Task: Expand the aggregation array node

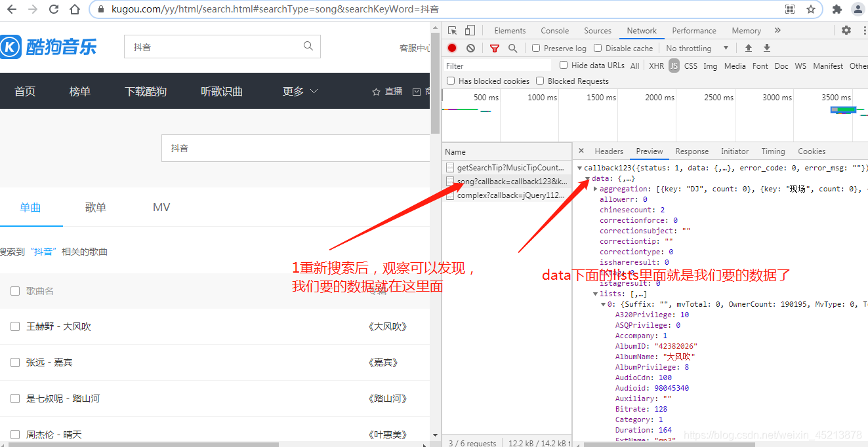Action: point(596,189)
